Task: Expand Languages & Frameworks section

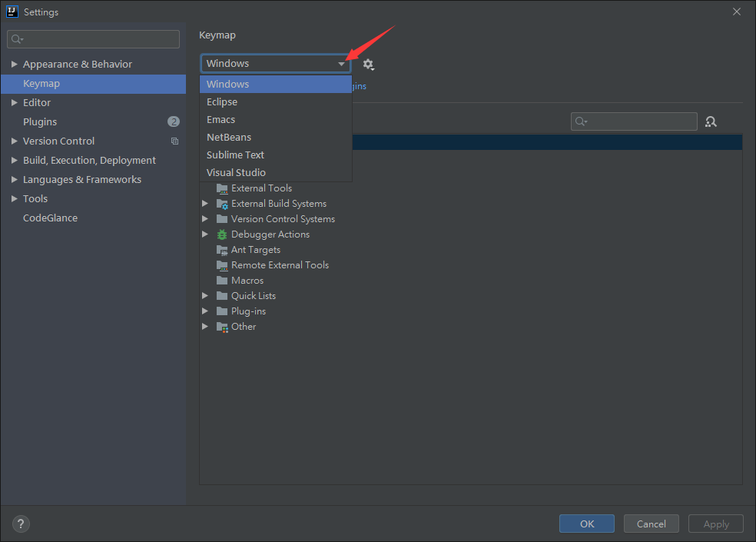Action: tap(15, 180)
